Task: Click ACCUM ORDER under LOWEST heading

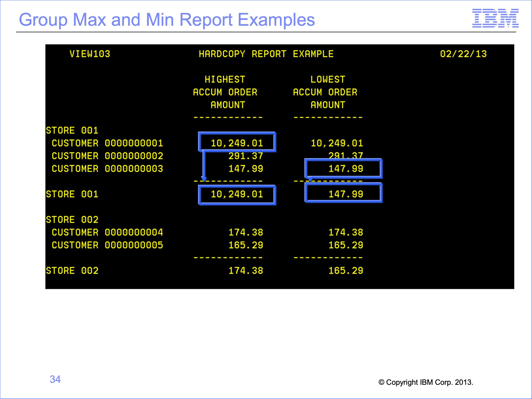Action: click(x=325, y=92)
